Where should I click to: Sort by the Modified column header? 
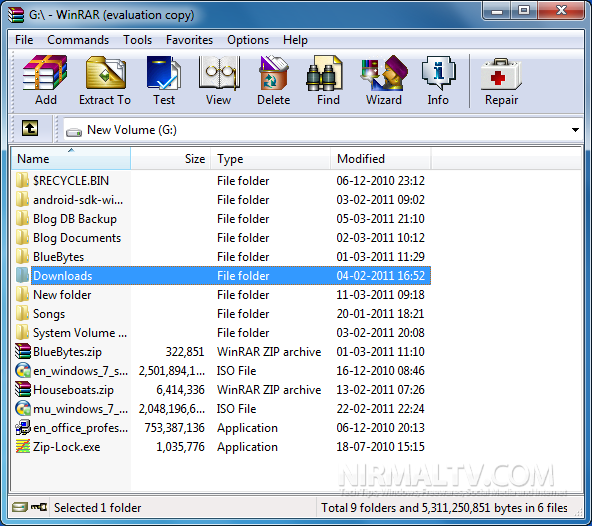pos(381,158)
